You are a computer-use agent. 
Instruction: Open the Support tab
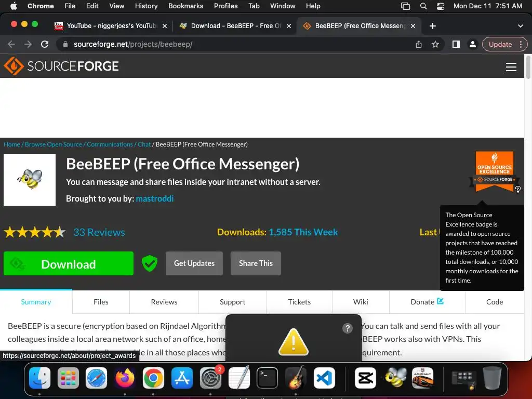click(232, 302)
